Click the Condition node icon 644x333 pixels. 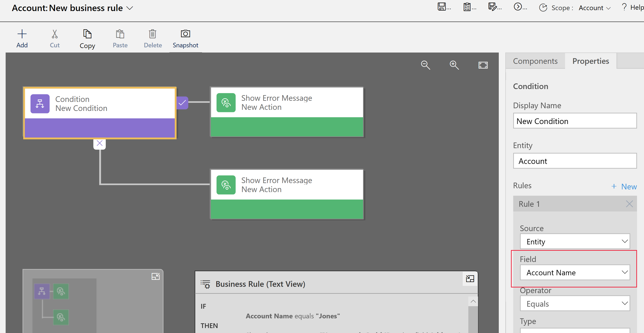39,104
